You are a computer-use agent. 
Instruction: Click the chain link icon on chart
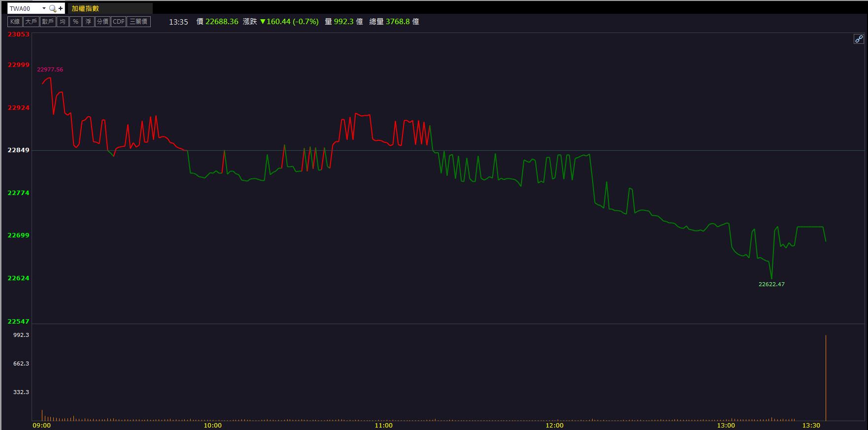(859, 39)
